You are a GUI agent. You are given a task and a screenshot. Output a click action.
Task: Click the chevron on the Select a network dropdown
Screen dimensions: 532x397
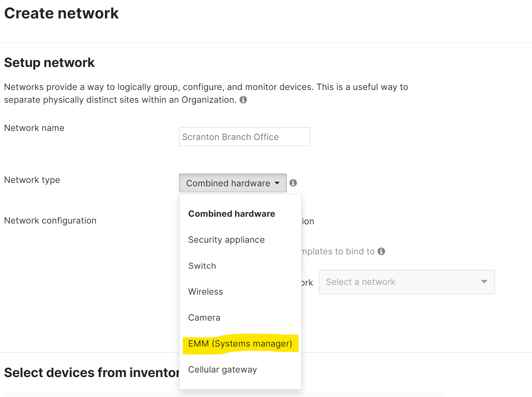[x=484, y=282]
